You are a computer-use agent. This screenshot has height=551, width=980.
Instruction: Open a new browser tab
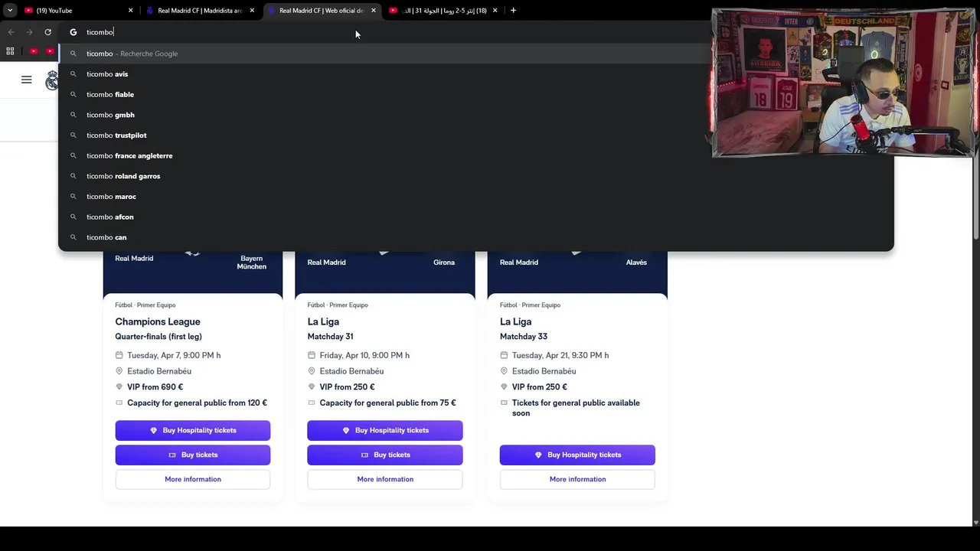(x=513, y=11)
